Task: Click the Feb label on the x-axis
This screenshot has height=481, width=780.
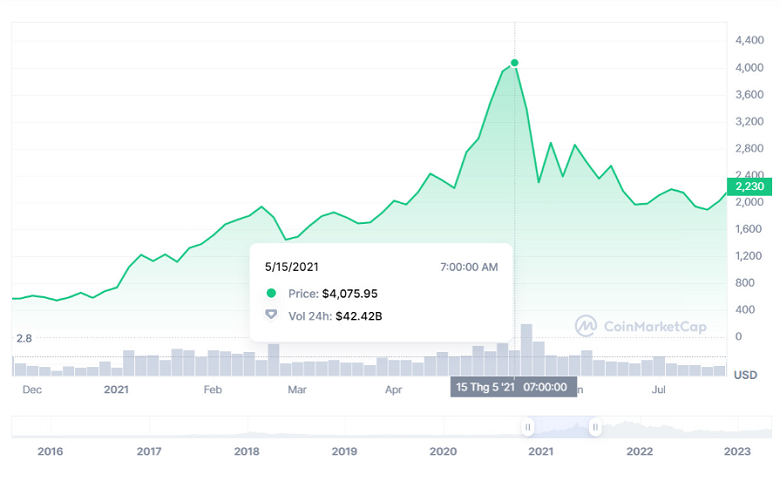Action: 212,389
